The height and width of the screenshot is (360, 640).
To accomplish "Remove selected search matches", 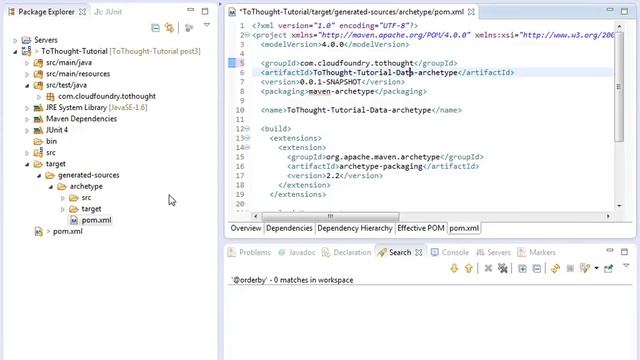I will coord(488,268).
